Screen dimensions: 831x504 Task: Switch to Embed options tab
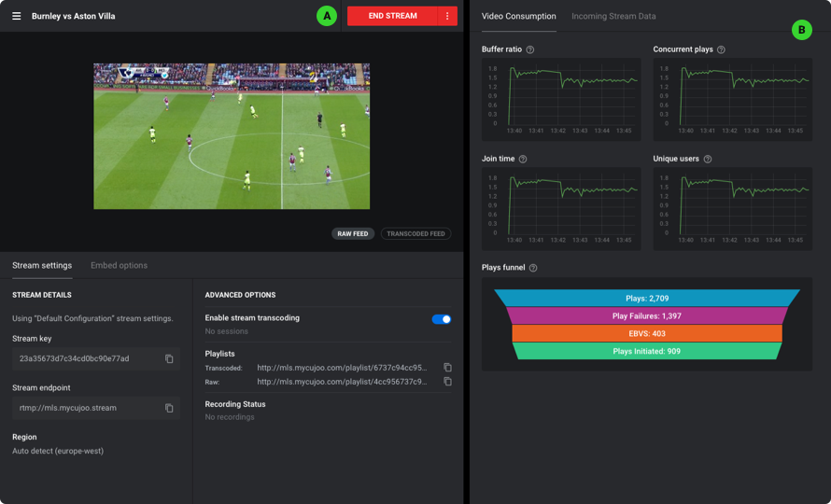pyautogui.click(x=120, y=265)
